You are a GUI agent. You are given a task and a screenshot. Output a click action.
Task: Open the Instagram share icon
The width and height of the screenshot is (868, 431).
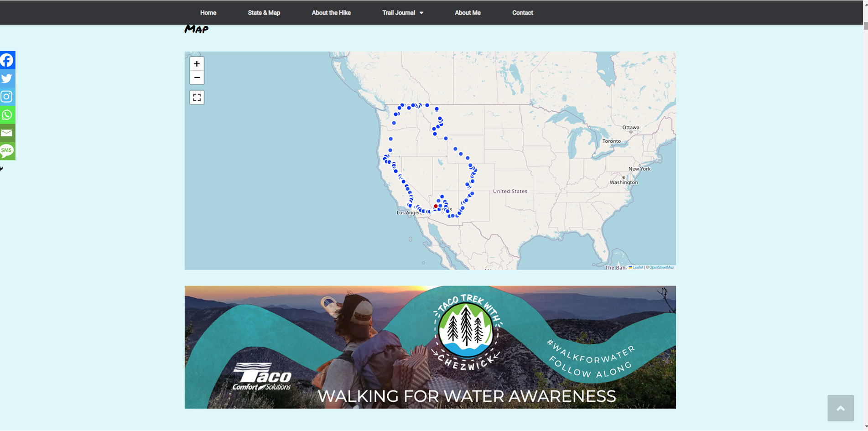point(7,97)
